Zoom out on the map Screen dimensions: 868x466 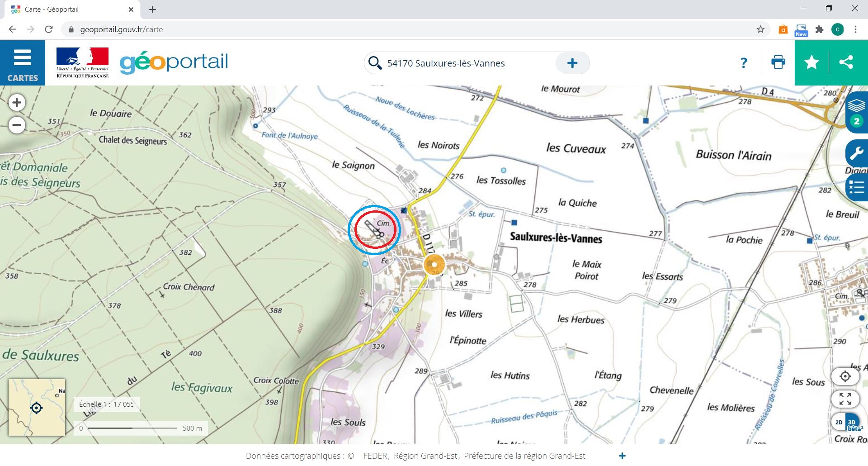click(17, 125)
